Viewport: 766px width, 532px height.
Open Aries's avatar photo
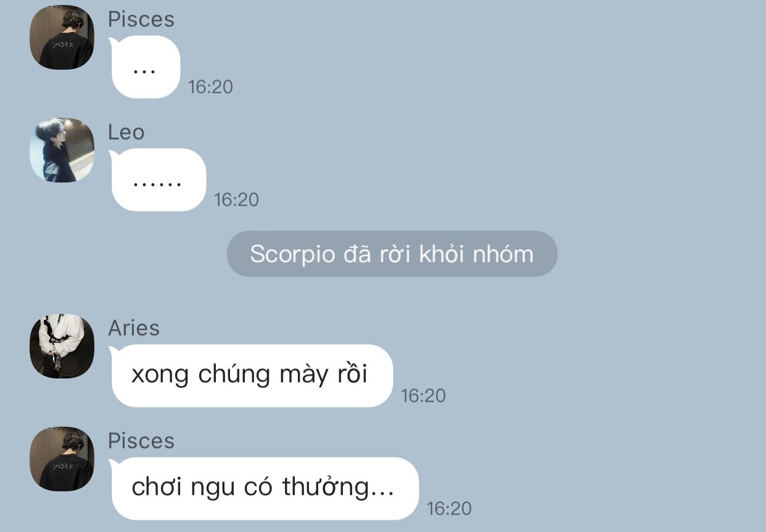click(62, 346)
